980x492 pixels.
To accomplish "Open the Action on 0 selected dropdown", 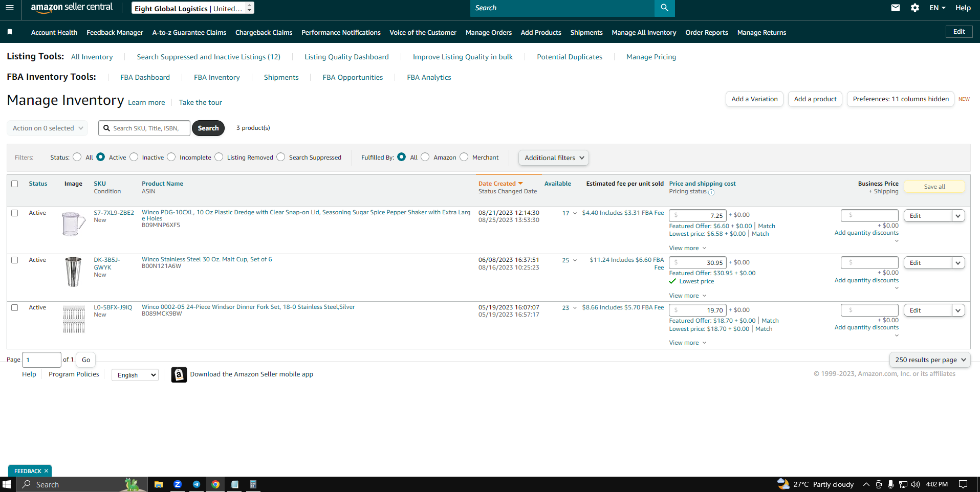I will point(48,128).
